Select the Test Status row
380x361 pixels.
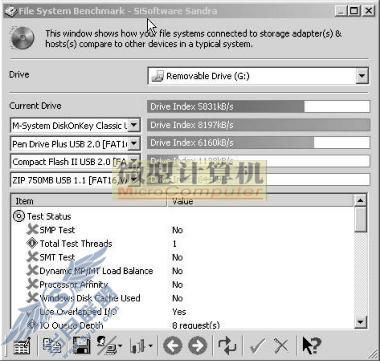(x=183, y=216)
